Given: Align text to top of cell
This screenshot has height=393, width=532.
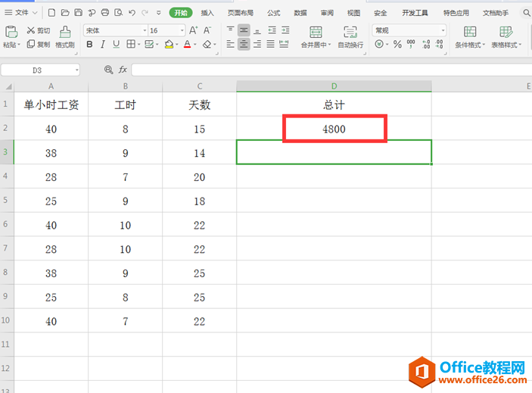Looking at the screenshot, I should tap(230, 30).
